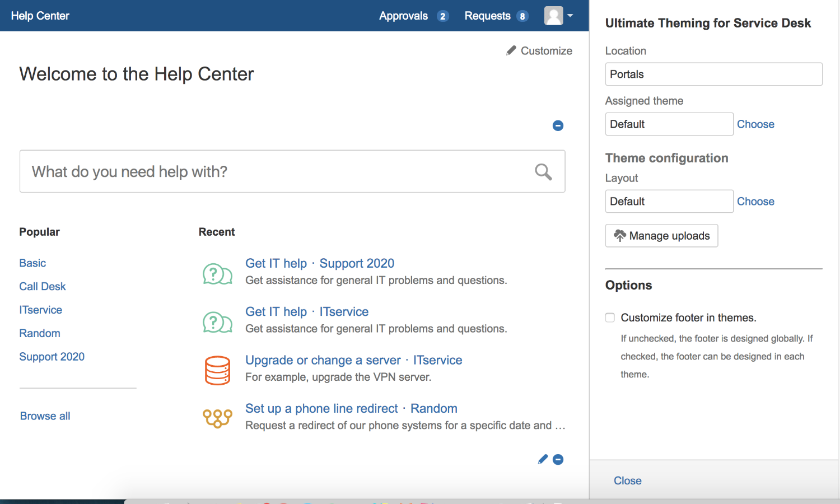Image resolution: width=840 pixels, height=504 pixels.
Task: Click the phone redirect orange circles icon
Action: click(217, 418)
